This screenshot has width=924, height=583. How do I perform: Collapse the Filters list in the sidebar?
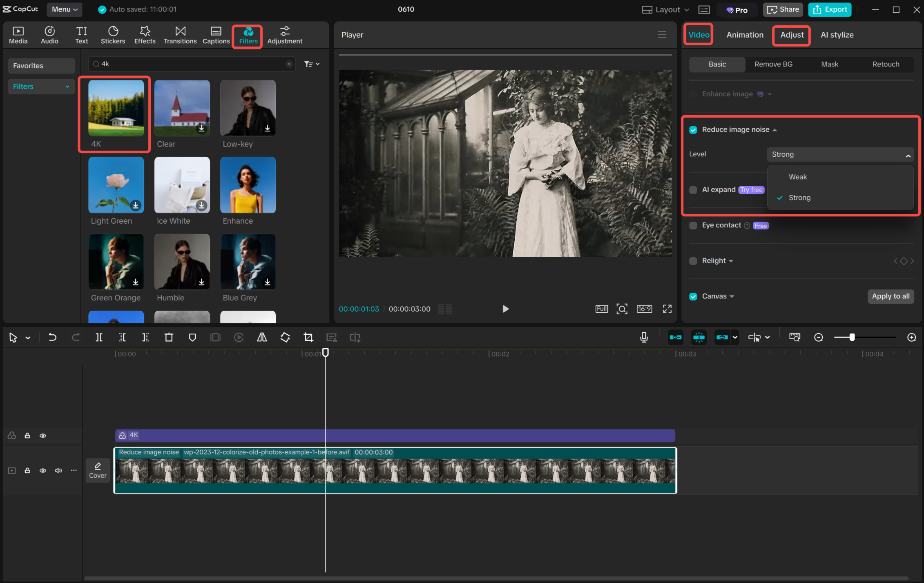tap(67, 86)
